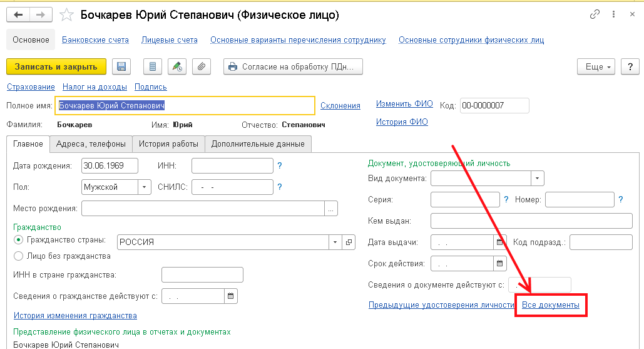Expand the Пол dropdown list
This screenshot has height=349, width=644.
click(x=145, y=187)
